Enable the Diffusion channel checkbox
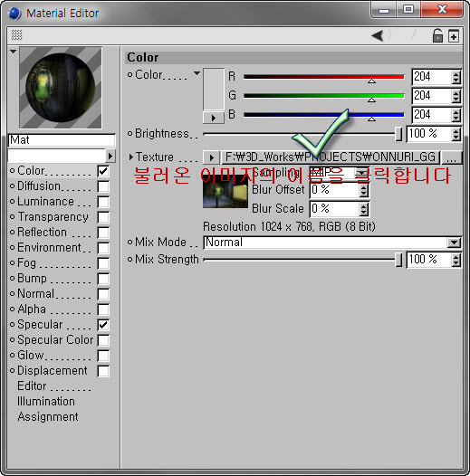The image size is (470, 476). coord(103,186)
